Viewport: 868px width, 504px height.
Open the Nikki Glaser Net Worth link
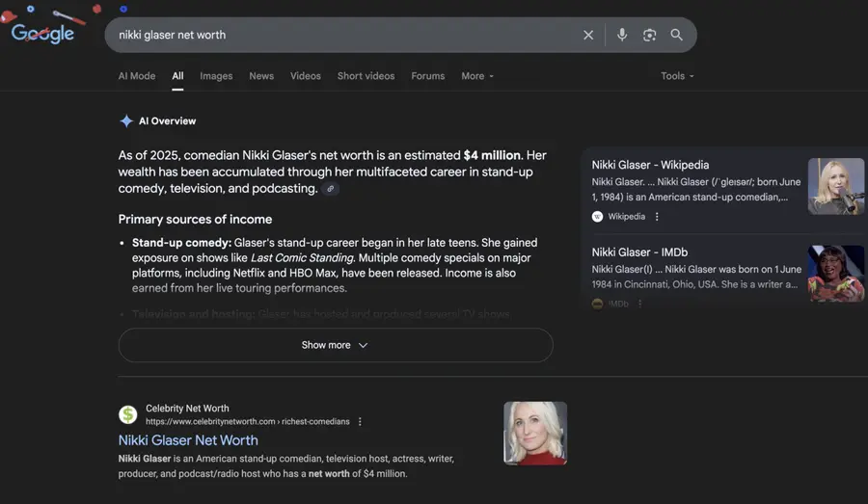click(x=188, y=440)
